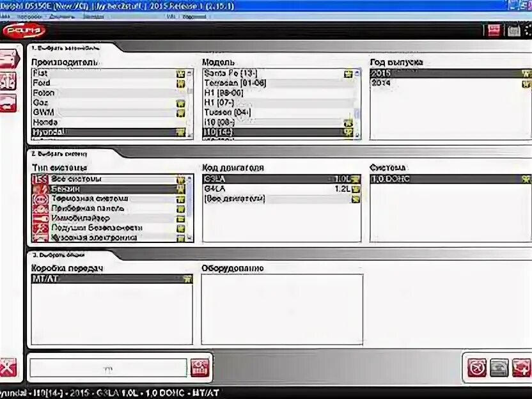Click the yellow icon at the end of Fiat row

pyautogui.click(x=180, y=74)
